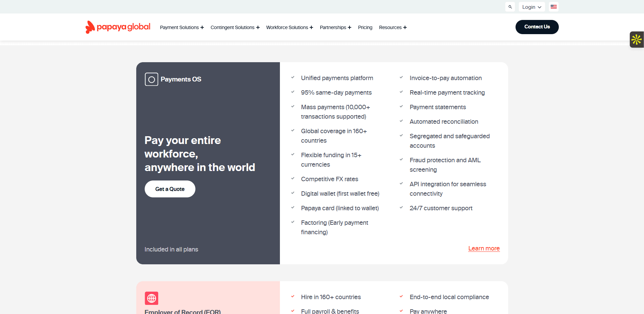Viewport: 644px width, 314px height.
Task: Click the Employer of Record globe icon
Action: [151, 298]
